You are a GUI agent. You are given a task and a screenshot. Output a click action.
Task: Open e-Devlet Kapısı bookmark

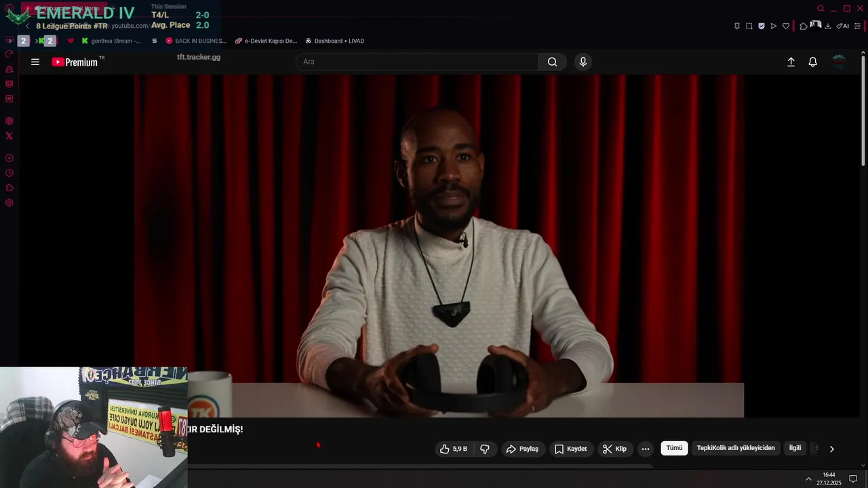click(x=267, y=41)
